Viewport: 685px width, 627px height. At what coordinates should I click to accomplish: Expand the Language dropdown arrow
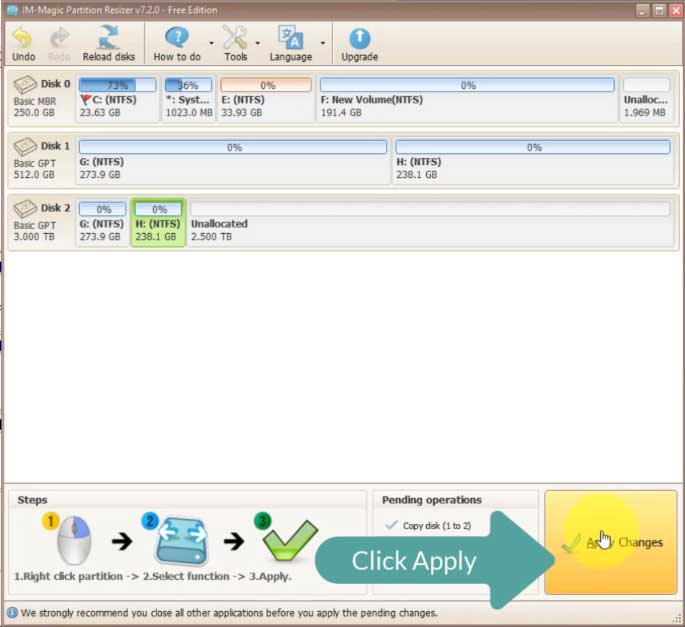tap(323, 43)
